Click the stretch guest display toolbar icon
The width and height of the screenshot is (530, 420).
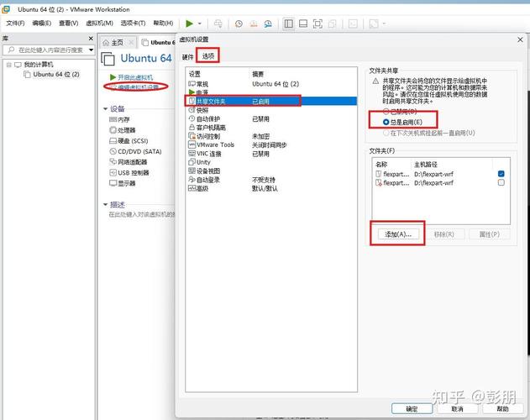point(374,24)
